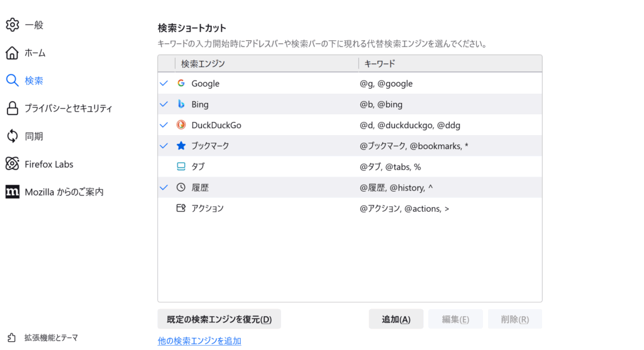Click the Mozilla logo icon in sidebar
Screen dimensions: 644x350
coord(12,192)
